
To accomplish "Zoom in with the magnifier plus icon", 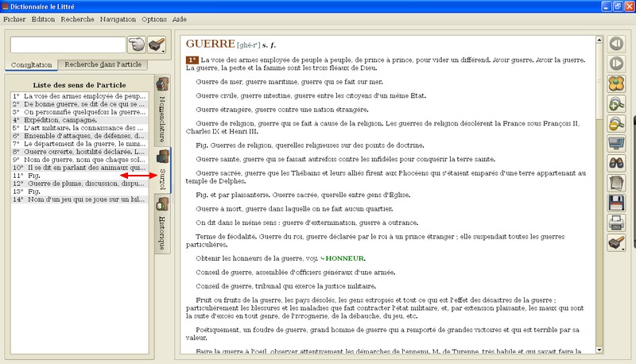I will tap(616, 103).
